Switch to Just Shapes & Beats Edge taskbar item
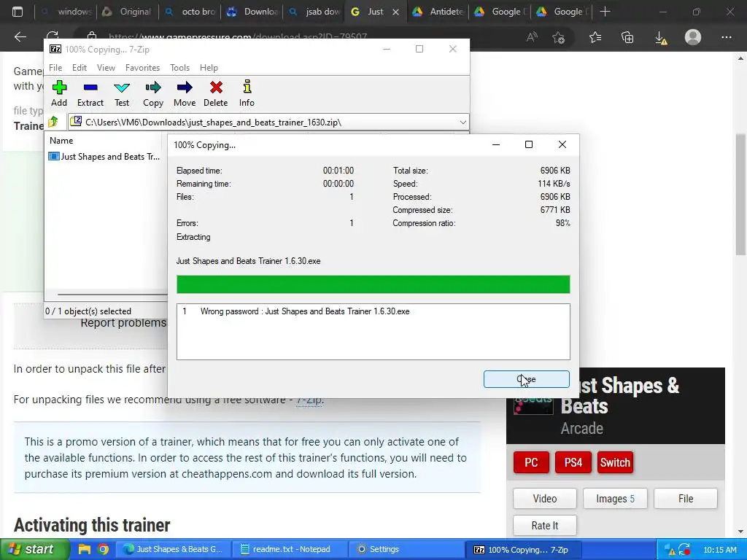 click(x=173, y=550)
